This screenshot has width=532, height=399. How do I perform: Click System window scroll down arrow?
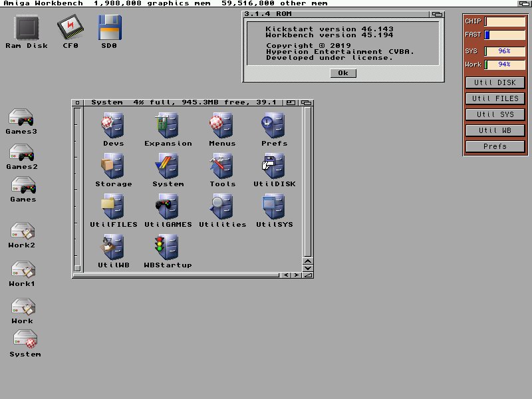[308, 268]
